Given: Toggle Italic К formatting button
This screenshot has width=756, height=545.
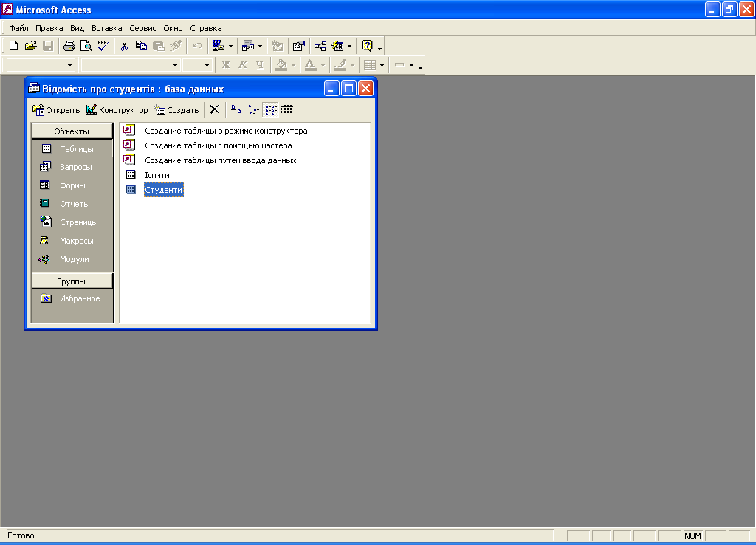Looking at the screenshot, I should [x=242, y=65].
